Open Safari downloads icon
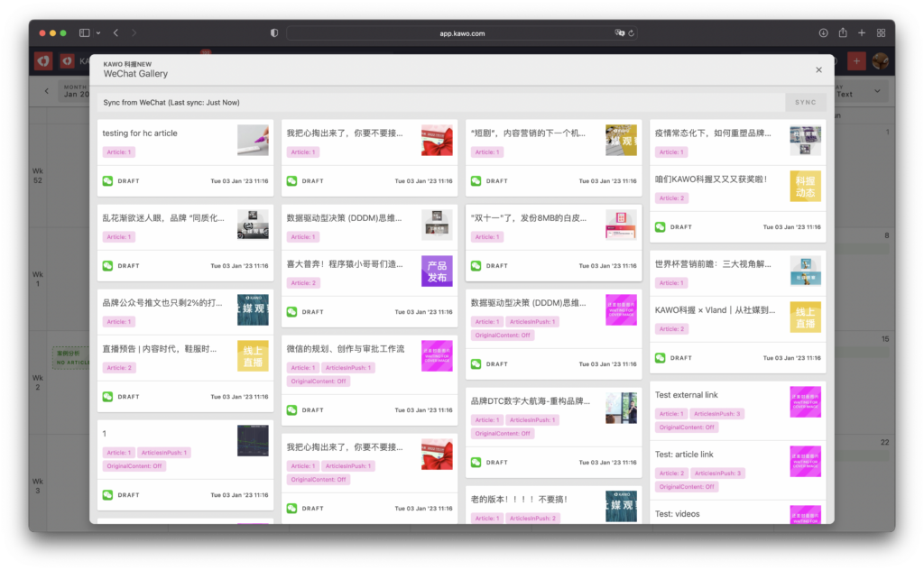This screenshot has width=924, height=570. tap(823, 33)
